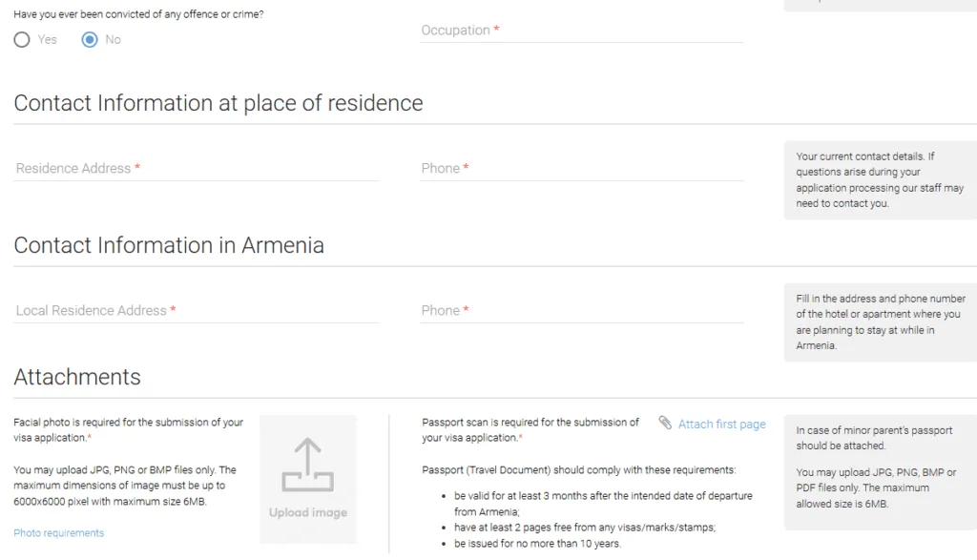Click the Contact Information in Armenia heading
Image resolution: width=977 pixels, height=560 pixels.
pyautogui.click(x=169, y=245)
